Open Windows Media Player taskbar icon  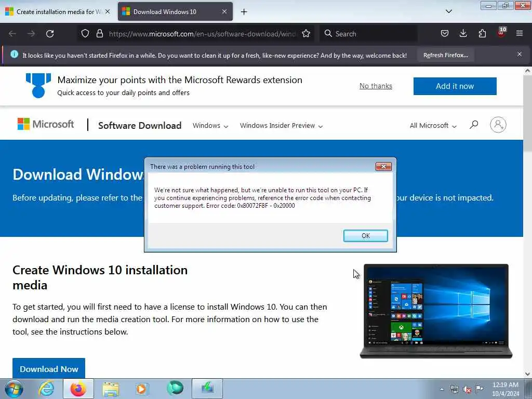141,389
